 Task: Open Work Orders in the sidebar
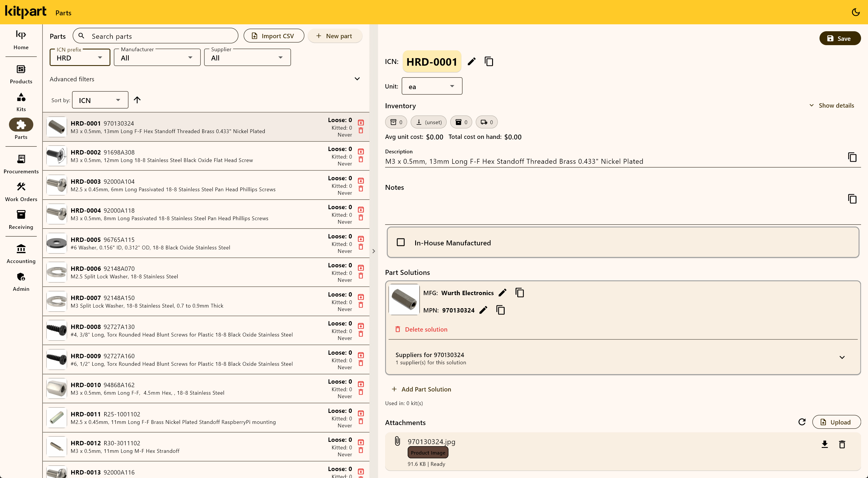(21, 192)
